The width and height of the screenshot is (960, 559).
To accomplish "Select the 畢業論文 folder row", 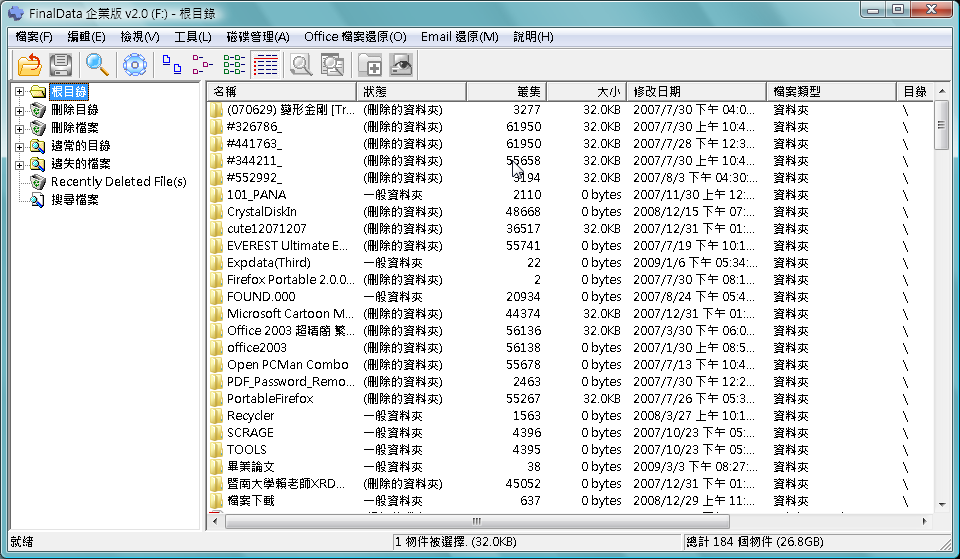I will (569, 467).
